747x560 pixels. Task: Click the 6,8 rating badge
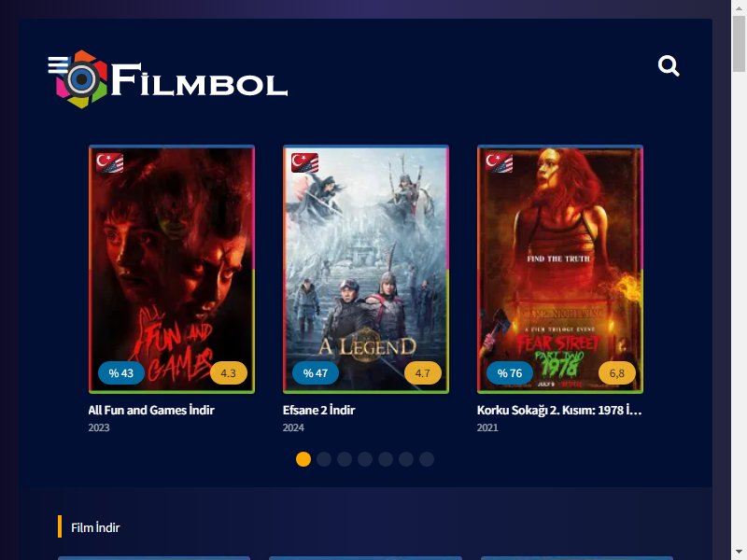click(x=617, y=372)
